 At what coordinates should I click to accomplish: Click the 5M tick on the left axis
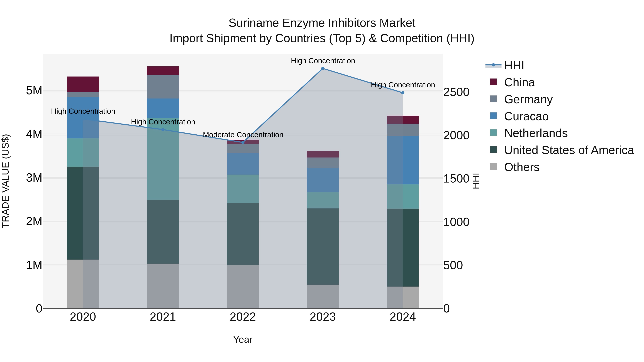click(34, 91)
